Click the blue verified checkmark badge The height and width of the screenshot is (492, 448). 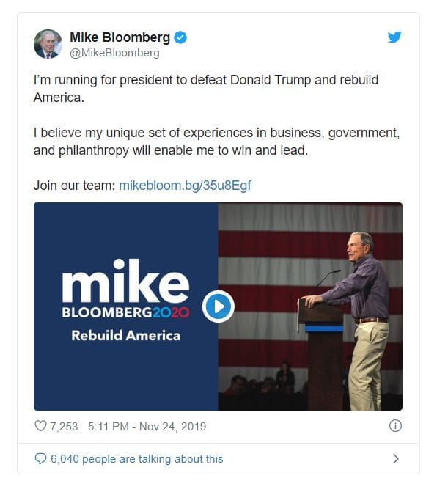(x=180, y=37)
